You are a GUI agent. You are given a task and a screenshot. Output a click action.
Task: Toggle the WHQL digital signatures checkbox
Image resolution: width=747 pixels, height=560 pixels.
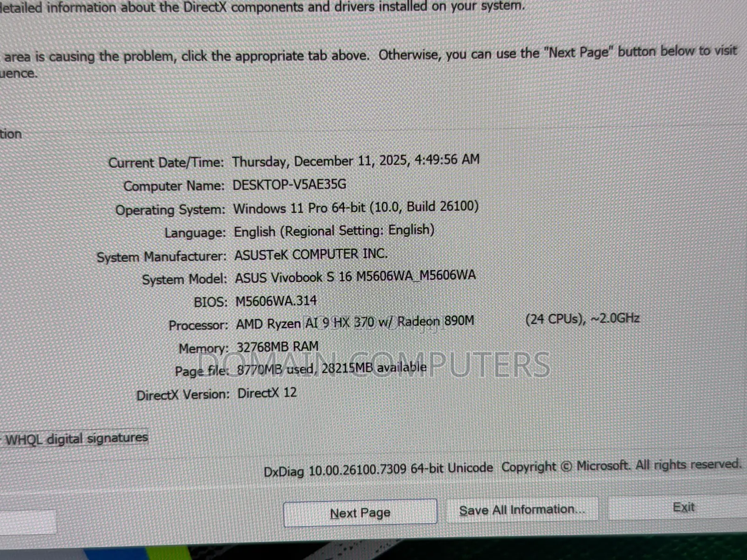tap(74, 438)
